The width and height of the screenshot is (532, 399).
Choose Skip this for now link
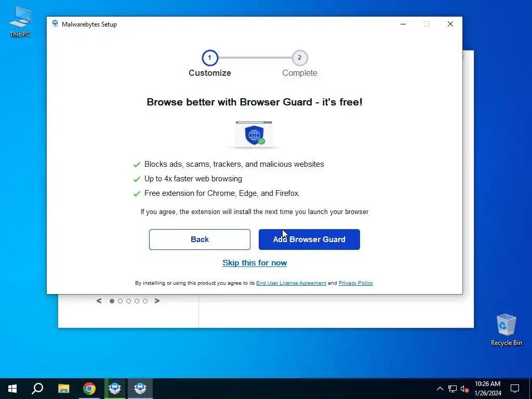coord(255,263)
